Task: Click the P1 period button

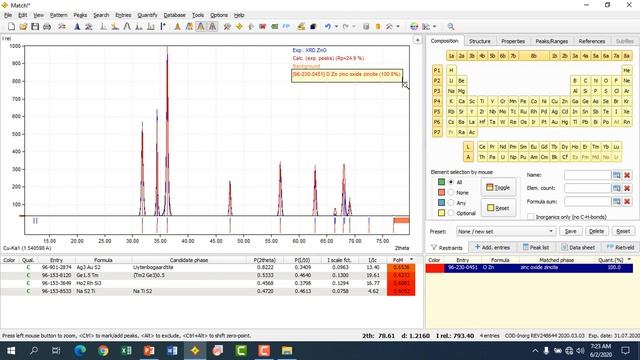Action: tap(437, 70)
